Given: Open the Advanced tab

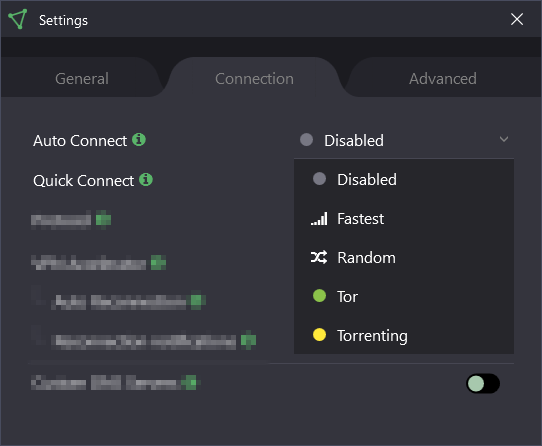Looking at the screenshot, I should pyautogui.click(x=443, y=78).
